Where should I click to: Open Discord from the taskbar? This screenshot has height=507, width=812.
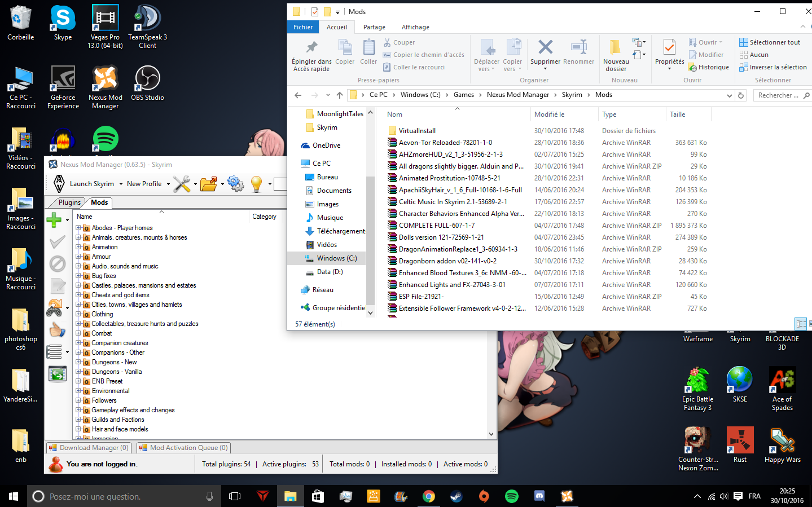539,496
